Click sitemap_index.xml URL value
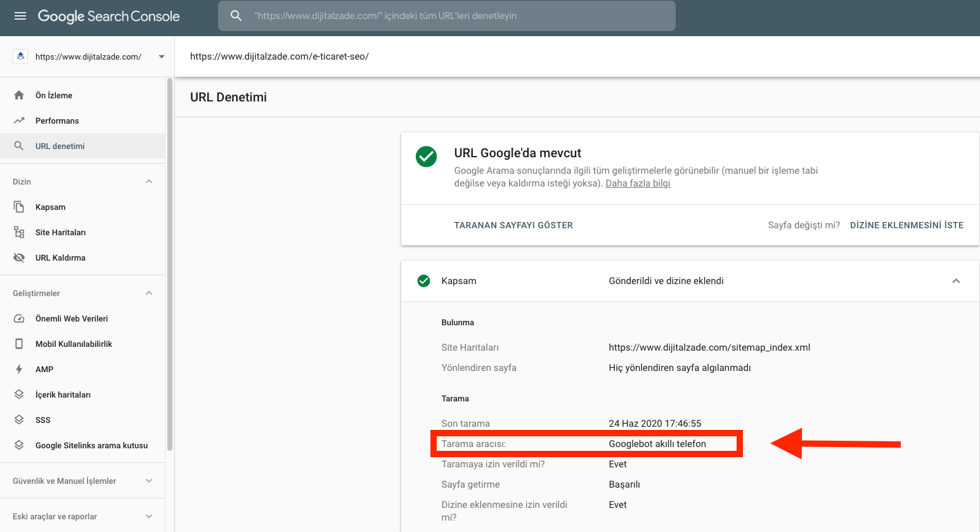This screenshot has height=532, width=980. coord(709,347)
